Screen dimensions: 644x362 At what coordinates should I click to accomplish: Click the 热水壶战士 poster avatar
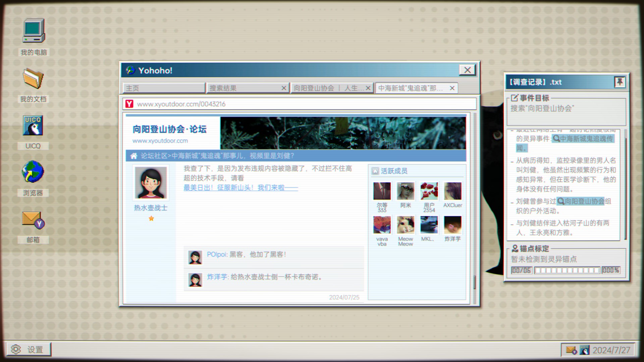(151, 183)
